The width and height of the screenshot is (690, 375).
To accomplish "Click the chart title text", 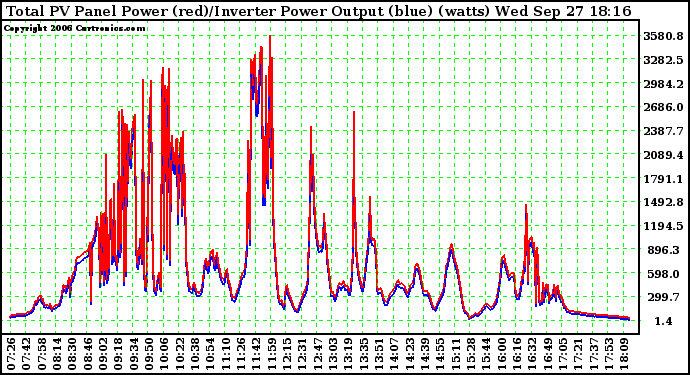I will click(319, 11).
